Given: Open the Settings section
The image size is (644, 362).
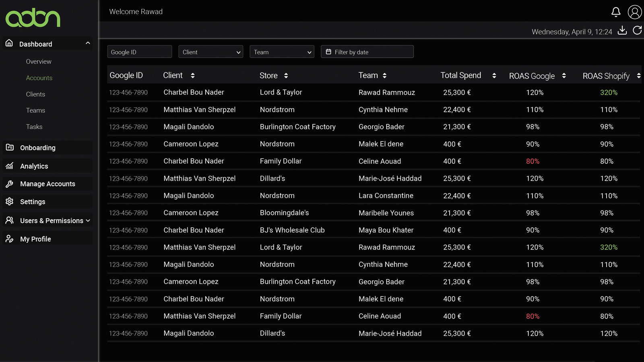Looking at the screenshot, I should pos(47,202).
